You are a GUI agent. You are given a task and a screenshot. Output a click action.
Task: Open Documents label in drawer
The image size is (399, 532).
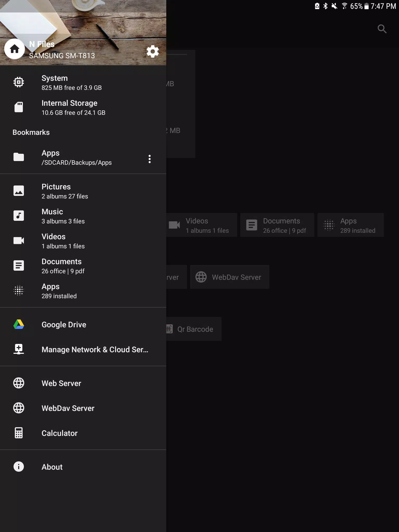pyautogui.click(x=62, y=261)
